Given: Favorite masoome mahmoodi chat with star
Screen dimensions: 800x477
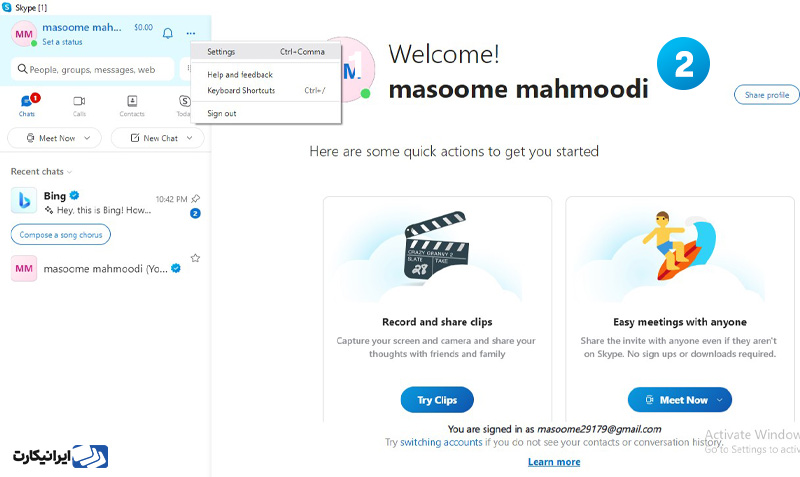Looking at the screenshot, I should click(x=195, y=258).
